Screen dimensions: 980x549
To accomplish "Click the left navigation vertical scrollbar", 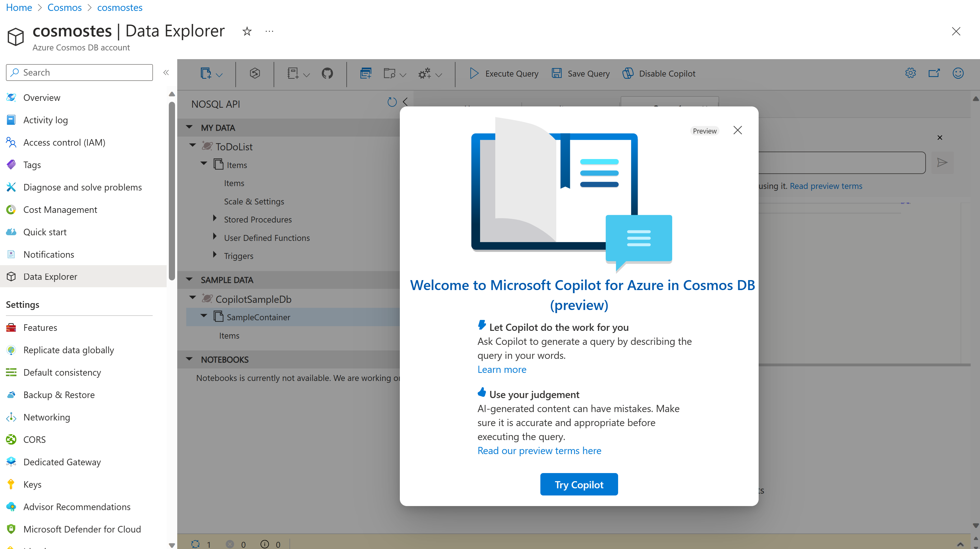I will pos(172,190).
